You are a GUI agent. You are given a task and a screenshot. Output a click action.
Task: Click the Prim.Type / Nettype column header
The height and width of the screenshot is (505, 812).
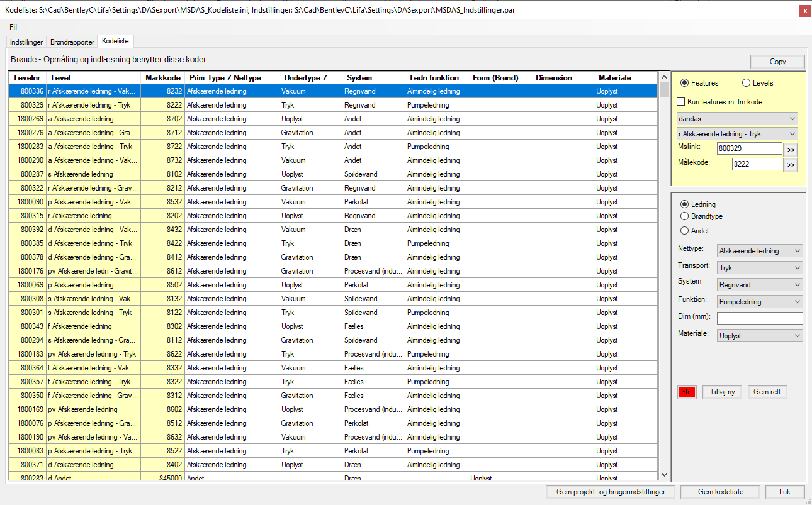(x=232, y=78)
